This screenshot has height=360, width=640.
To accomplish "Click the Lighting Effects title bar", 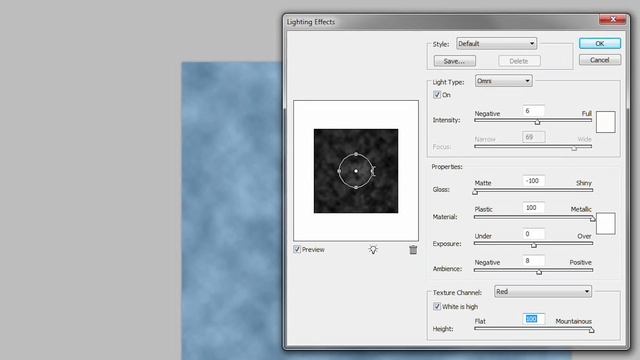I will 441,22.
